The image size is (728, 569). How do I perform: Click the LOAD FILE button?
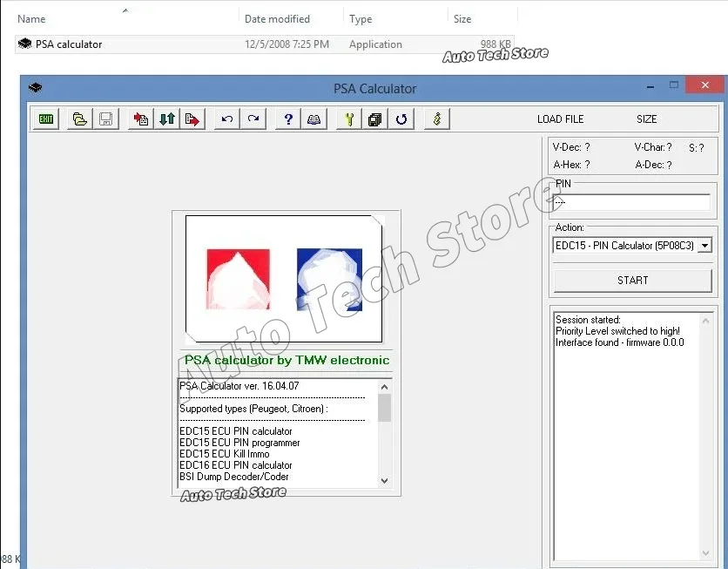561,119
